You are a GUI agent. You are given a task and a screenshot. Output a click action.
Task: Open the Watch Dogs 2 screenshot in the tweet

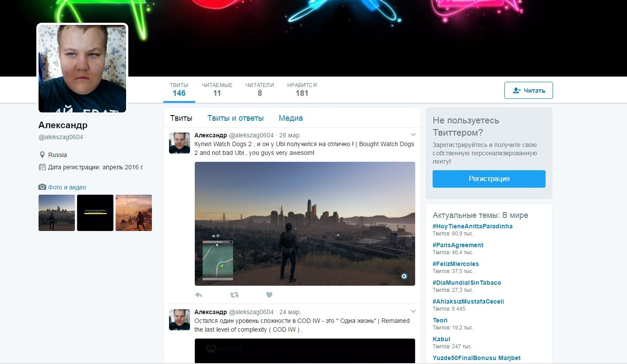click(x=305, y=224)
